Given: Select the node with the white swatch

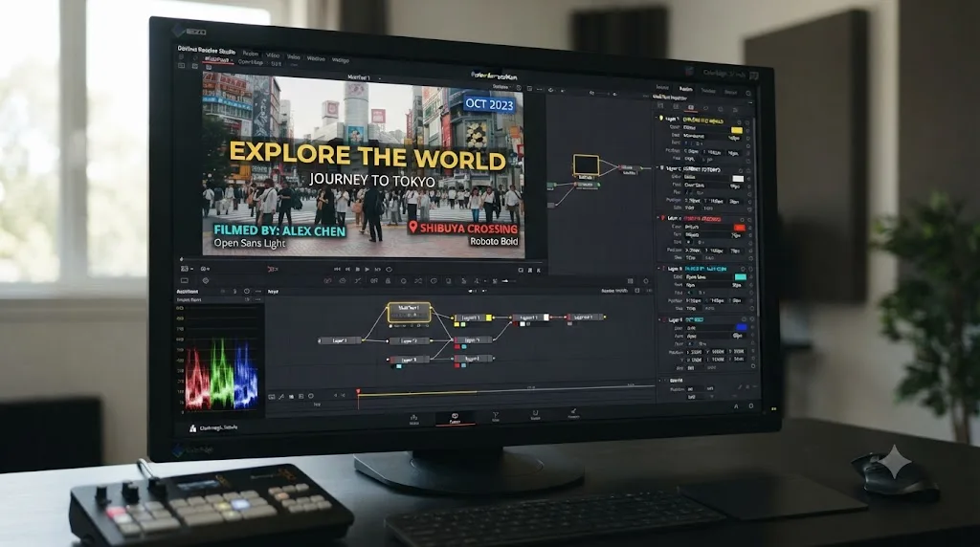Looking at the screenshot, I should pos(530,317).
